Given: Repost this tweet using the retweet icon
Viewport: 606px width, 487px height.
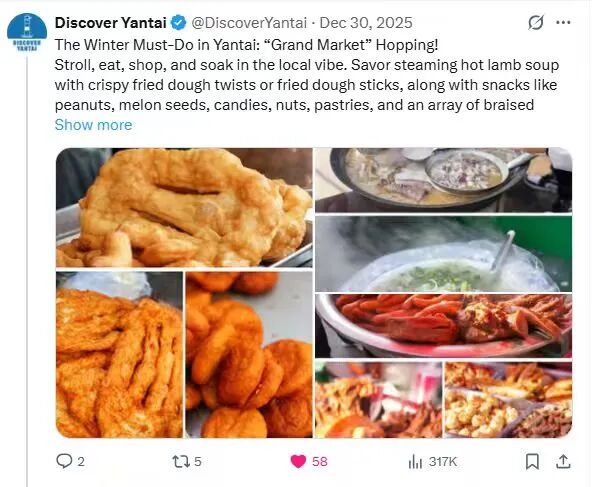Looking at the screenshot, I should (x=179, y=461).
